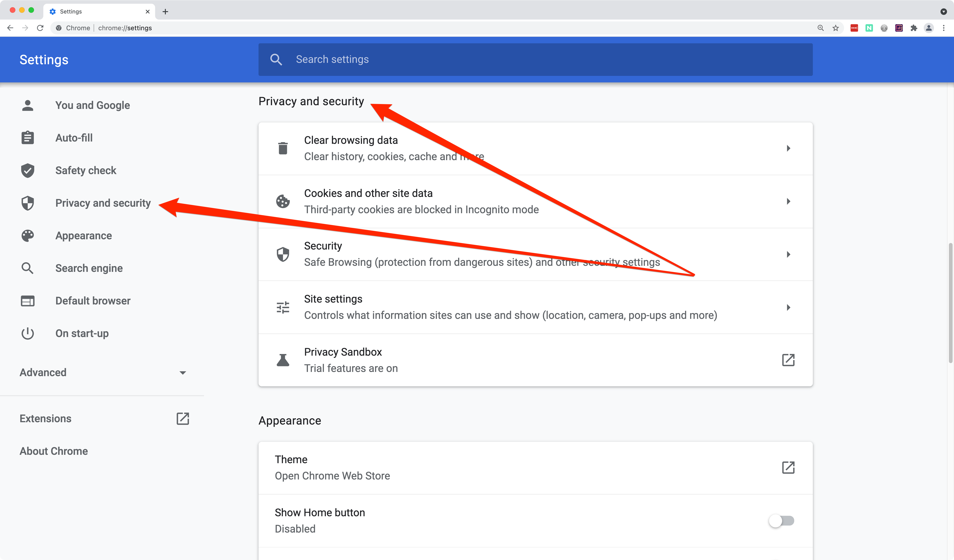Click the Settings tab

(99, 11)
